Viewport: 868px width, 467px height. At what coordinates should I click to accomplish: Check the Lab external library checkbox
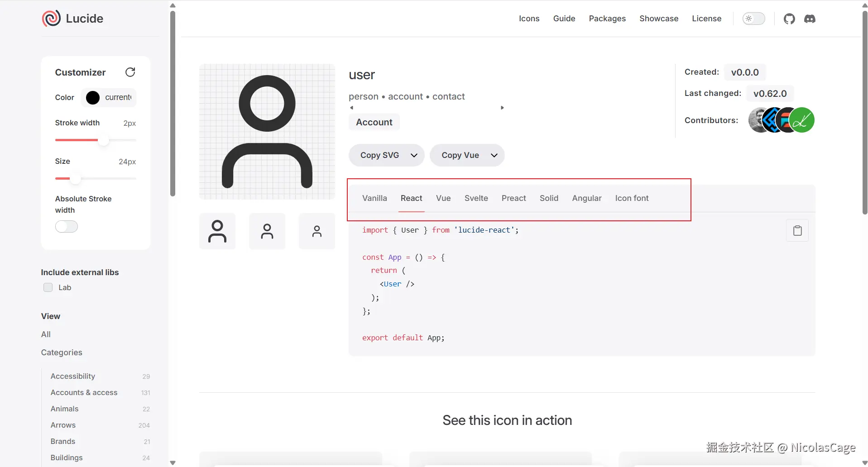pos(48,287)
